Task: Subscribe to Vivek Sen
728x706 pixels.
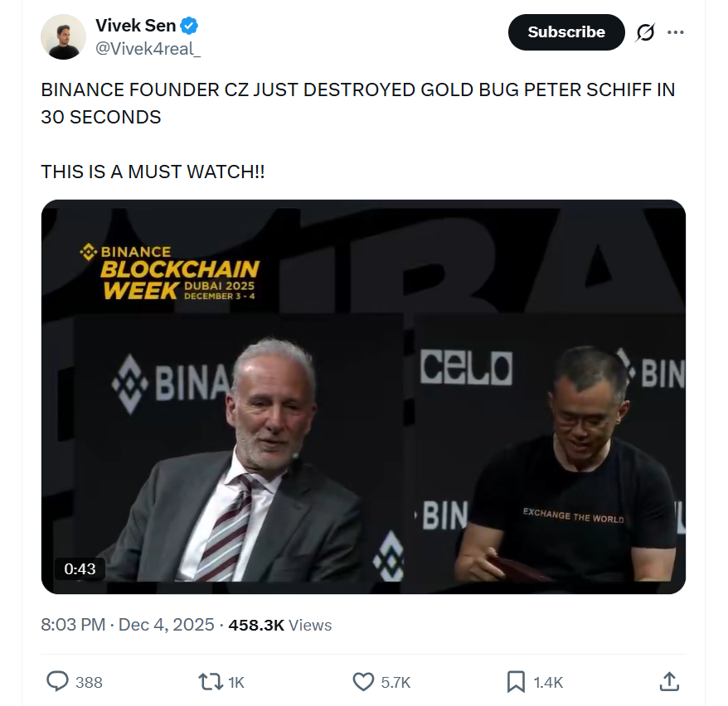Action: point(566,31)
